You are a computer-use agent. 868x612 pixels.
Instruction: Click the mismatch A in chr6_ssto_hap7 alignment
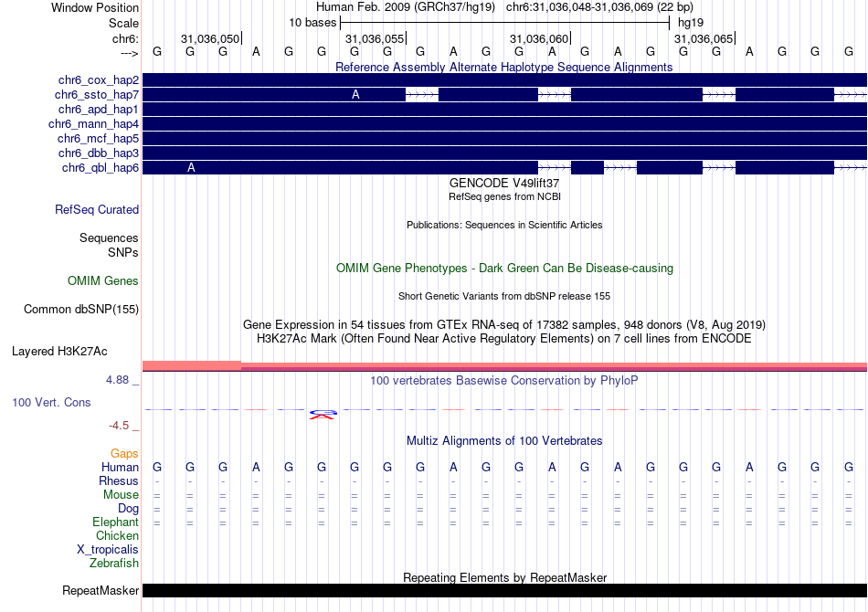(355, 95)
